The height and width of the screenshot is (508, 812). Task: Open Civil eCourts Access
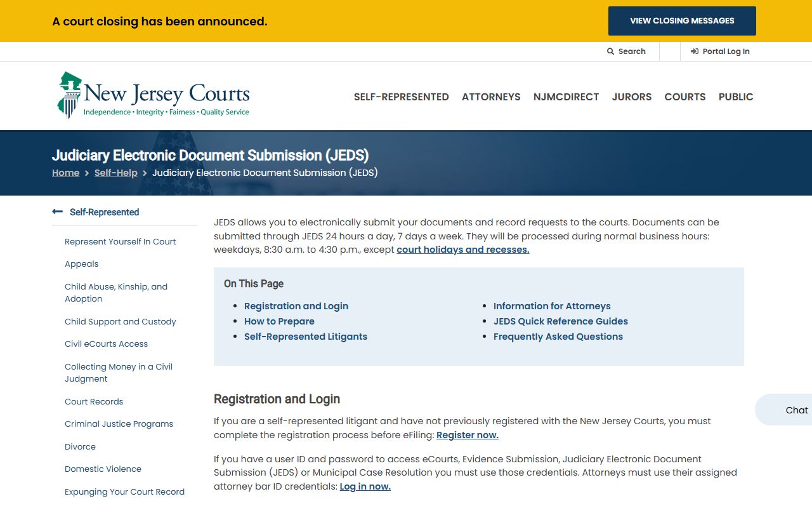tap(107, 344)
